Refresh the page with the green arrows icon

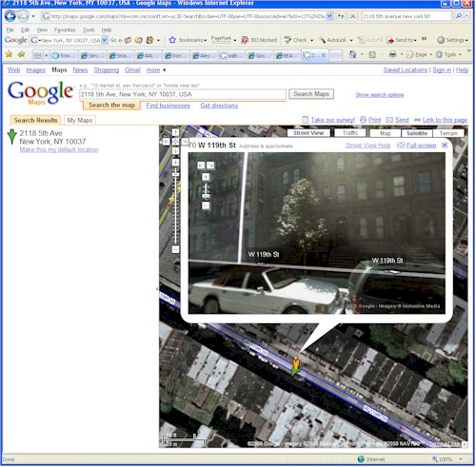[341, 16]
